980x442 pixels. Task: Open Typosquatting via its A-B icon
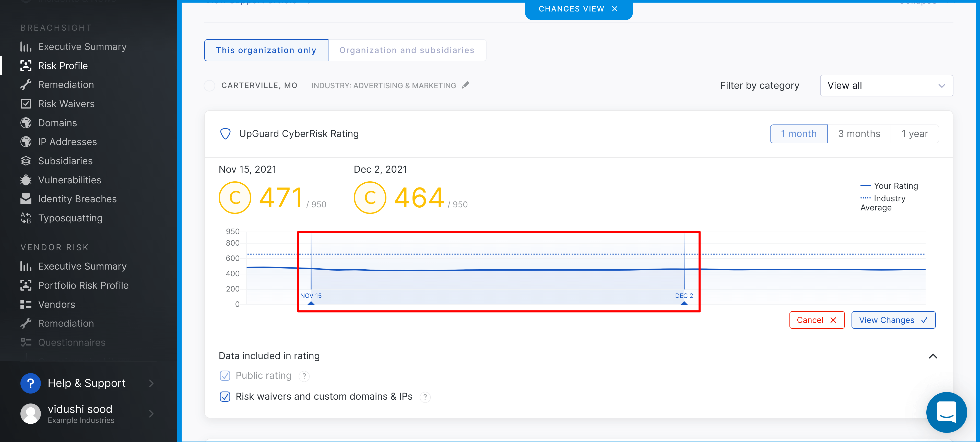(x=26, y=218)
